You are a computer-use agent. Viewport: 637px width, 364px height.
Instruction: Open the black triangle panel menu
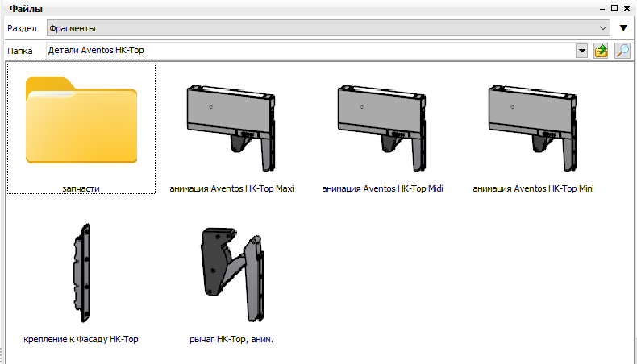(623, 28)
